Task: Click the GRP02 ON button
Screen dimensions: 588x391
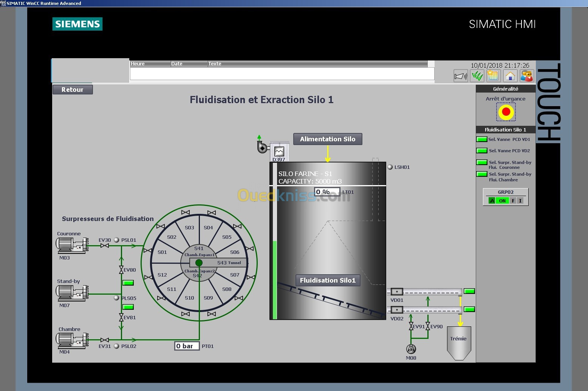Action: click(502, 201)
